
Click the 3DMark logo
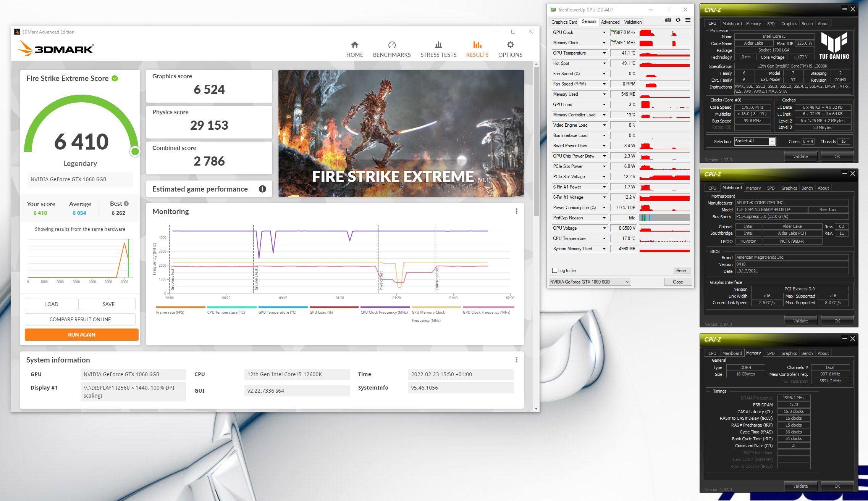click(56, 48)
